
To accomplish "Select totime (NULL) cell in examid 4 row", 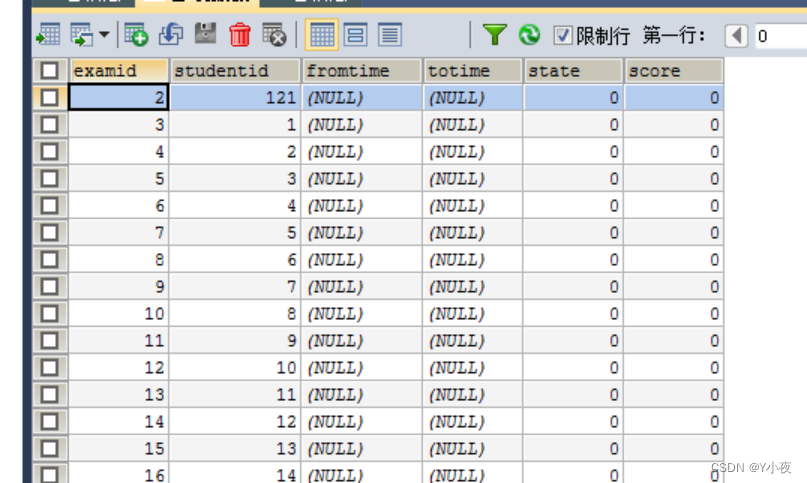I will point(472,151).
